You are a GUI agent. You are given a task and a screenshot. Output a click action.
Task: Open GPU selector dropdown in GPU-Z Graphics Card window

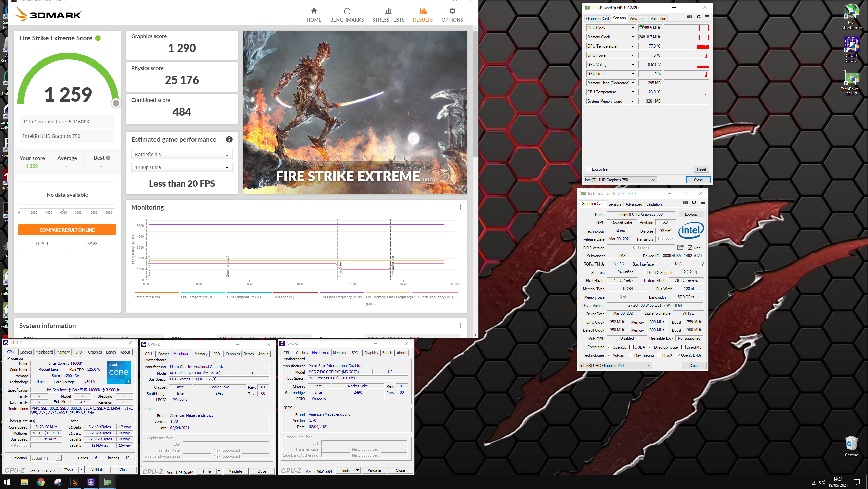point(616,366)
